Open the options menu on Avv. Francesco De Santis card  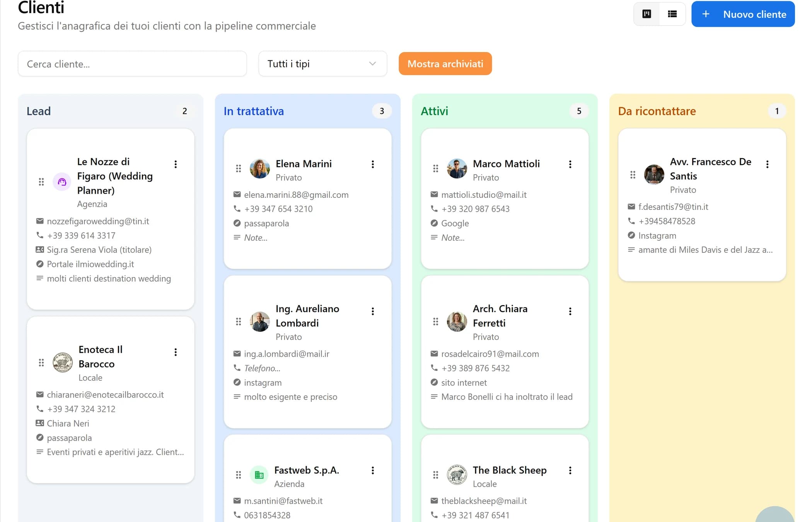click(768, 164)
